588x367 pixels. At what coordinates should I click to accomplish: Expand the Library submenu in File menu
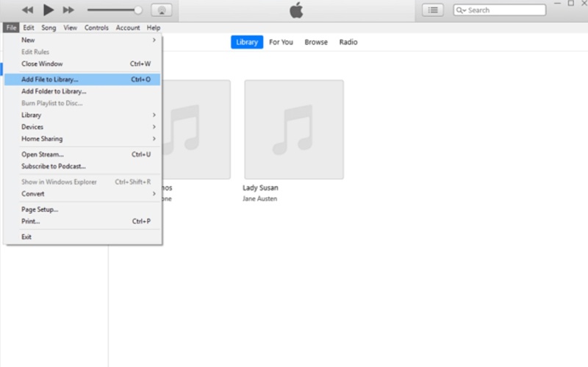click(x=82, y=115)
